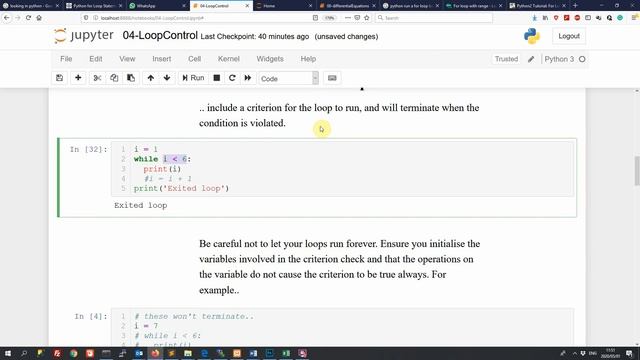Open a new browser tab
Screen dimensions: 640x360
pos(575,6)
